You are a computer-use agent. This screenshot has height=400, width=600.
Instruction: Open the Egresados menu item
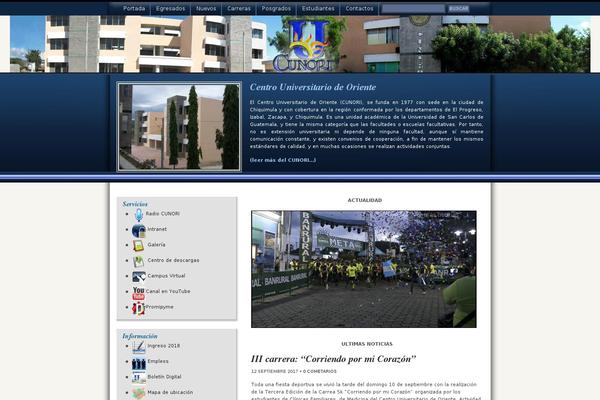tap(170, 8)
